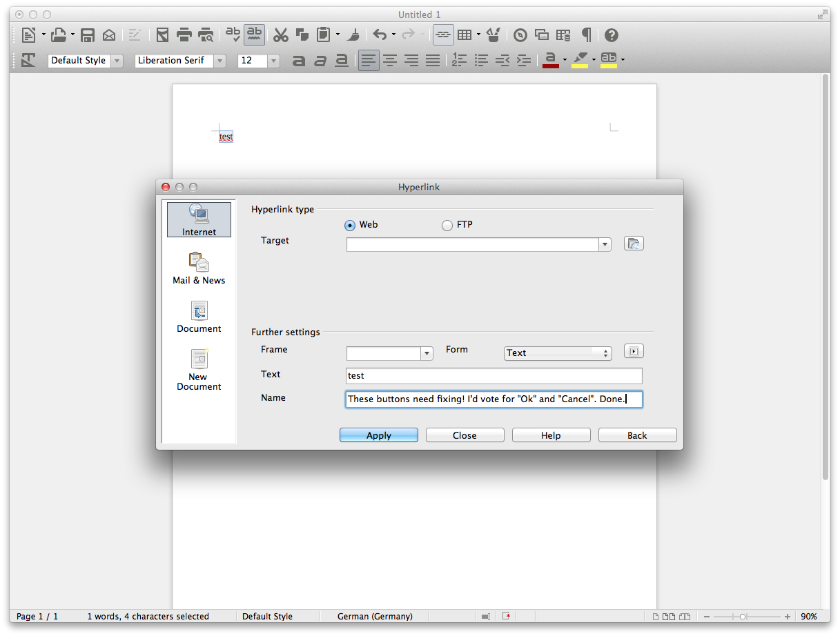Viewport: 840px width, 636px height.
Task: Toggle the Align Left button
Action: pos(369,61)
